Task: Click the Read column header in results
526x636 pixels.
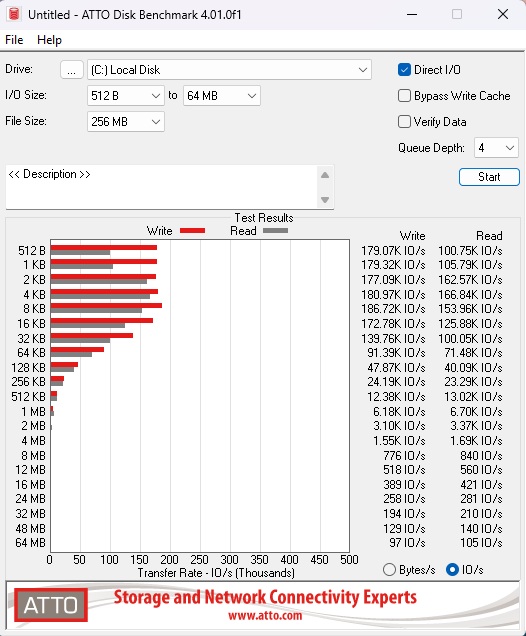Action: coord(489,236)
